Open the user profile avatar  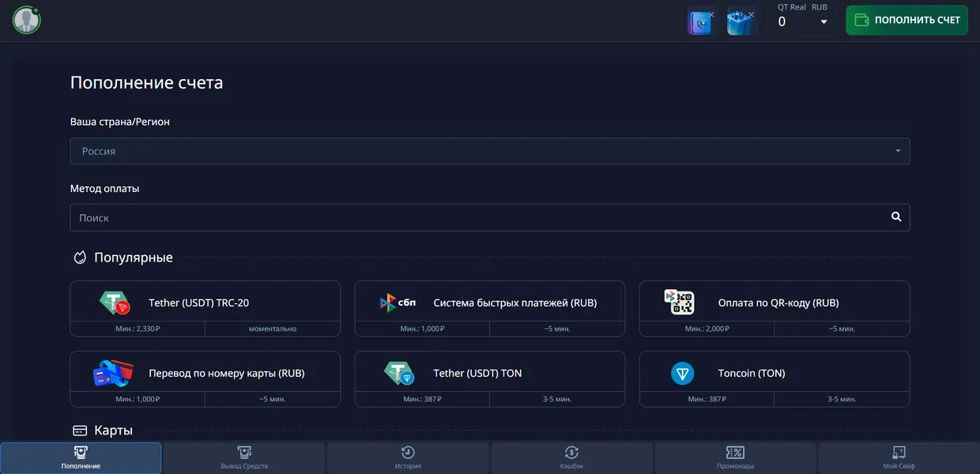(x=26, y=20)
